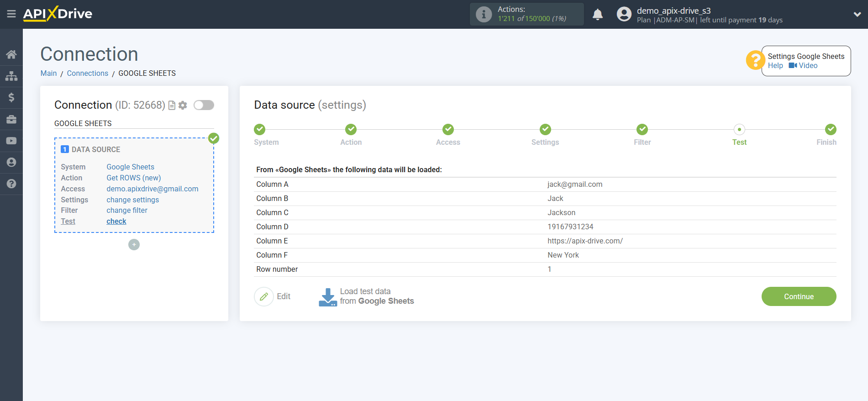868x401 pixels.
Task: Select the jack@gmail.com value
Action: click(575, 185)
